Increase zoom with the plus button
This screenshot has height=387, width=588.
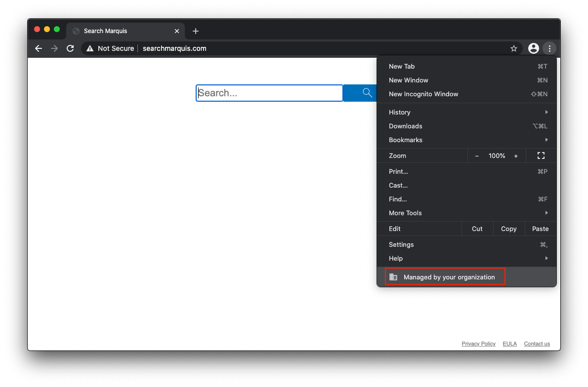pos(516,156)
